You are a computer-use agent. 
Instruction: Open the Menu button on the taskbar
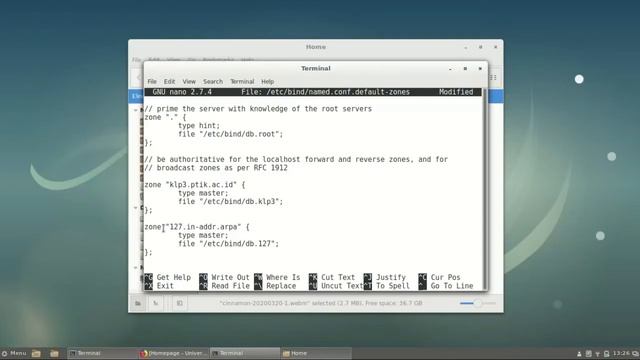click(14, 353)
